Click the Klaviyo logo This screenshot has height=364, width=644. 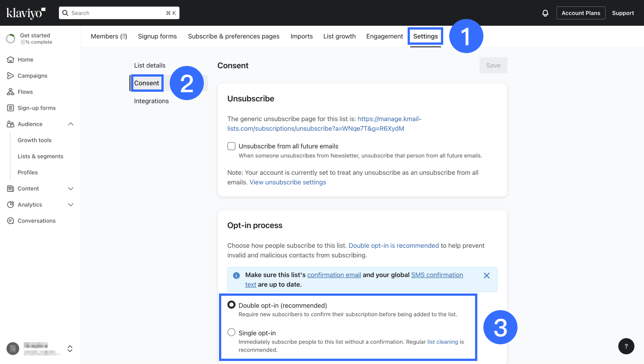click(26, 13)
